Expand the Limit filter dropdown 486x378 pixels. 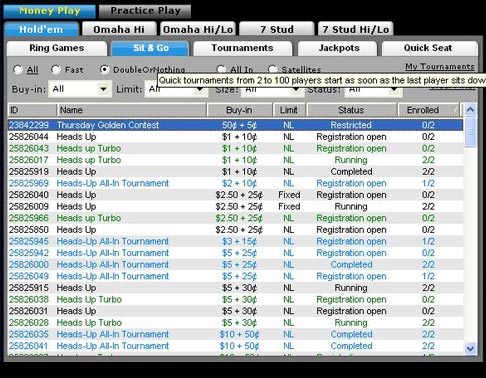pyautogui.click(x=200, y=89)
